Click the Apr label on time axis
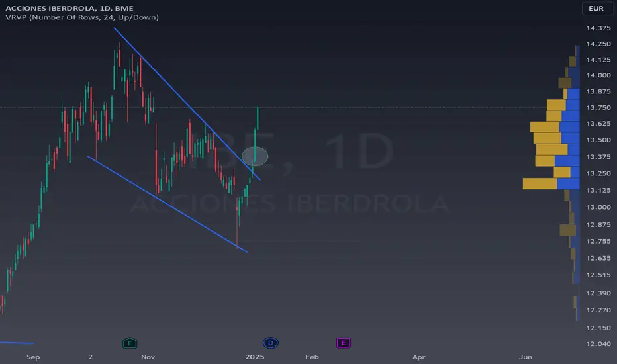The width and height of the screenshot is (617, 364). [418, 357]
